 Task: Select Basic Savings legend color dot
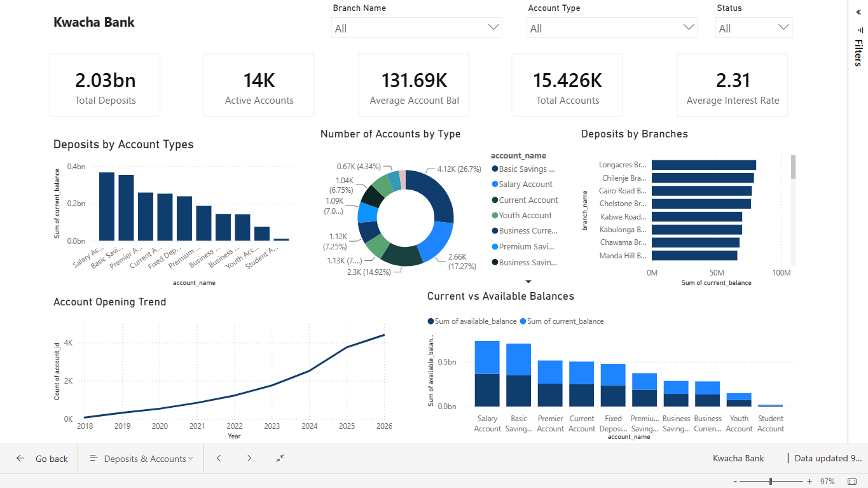coord(495,169)
